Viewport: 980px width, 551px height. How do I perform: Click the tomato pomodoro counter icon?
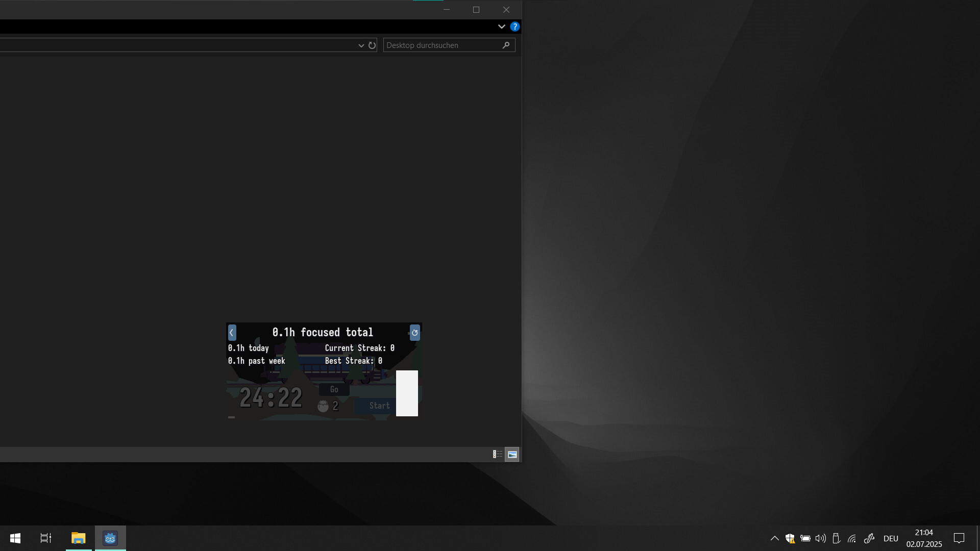click(324, 406)
